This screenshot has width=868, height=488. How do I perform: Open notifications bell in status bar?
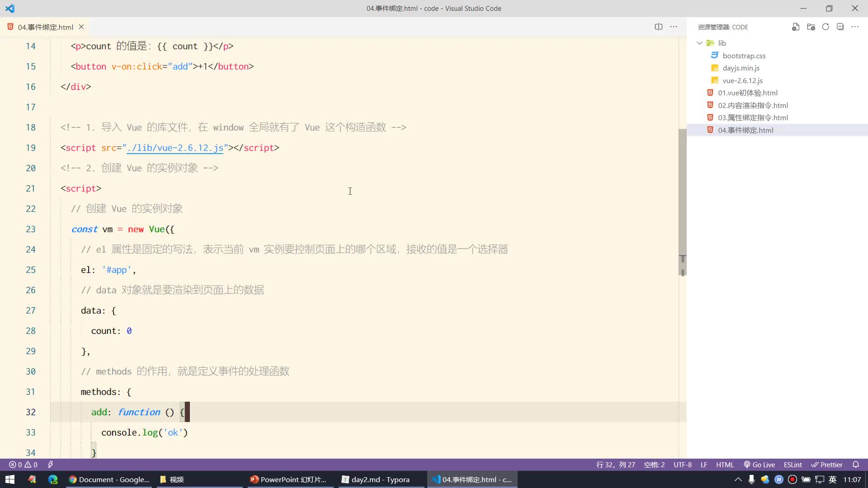coord(856,465)
